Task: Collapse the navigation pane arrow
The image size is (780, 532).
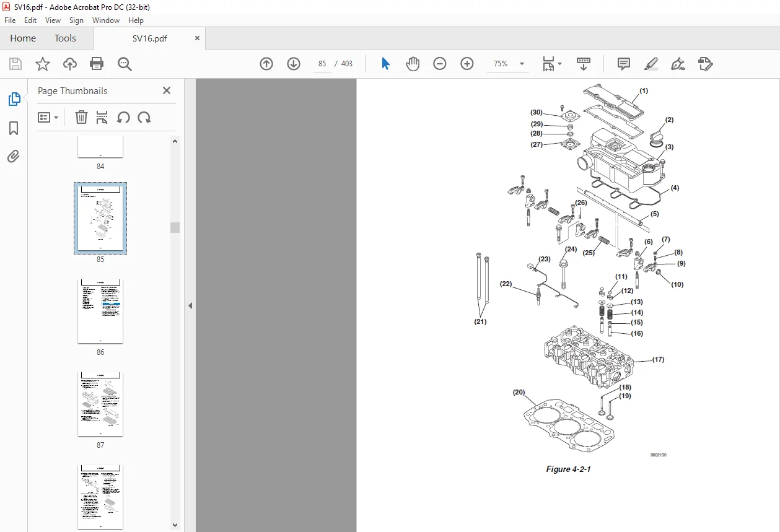Action: coord(190,305)
